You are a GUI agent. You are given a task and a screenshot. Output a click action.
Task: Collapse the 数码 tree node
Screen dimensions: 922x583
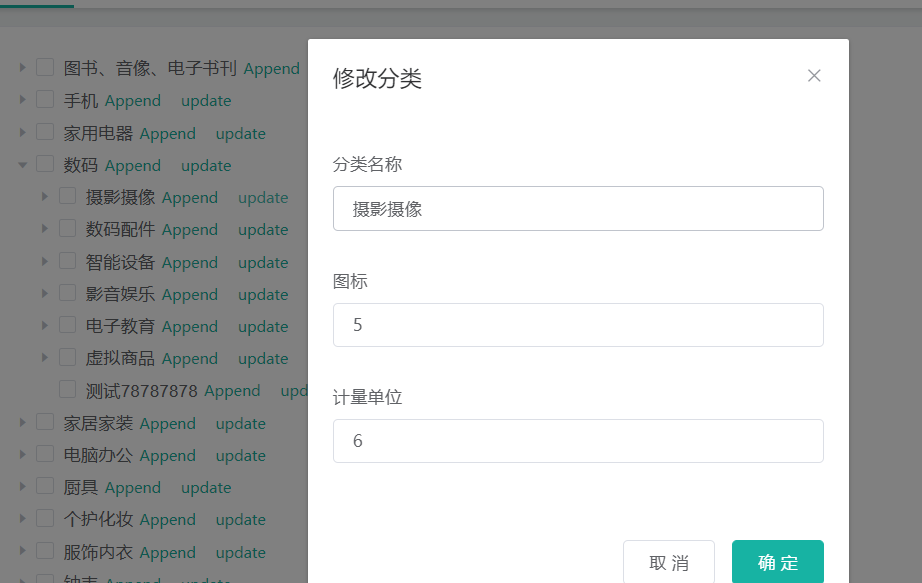tap(22, 165)
